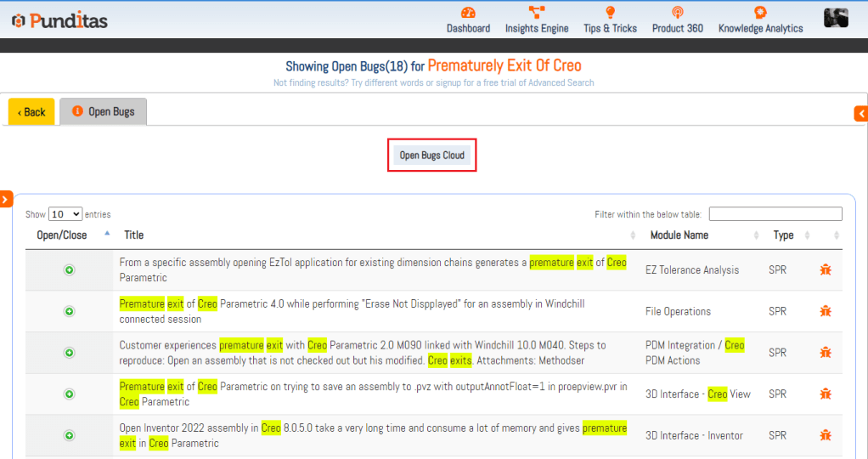Screen dimensions: 868x459
Task: Open Knowledge Analytics icon
Action: [x=760, y=13]
